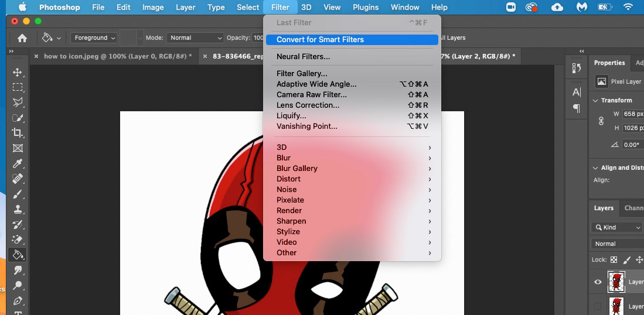
Task: Select the Frame tool
Action: pos(17,148)
